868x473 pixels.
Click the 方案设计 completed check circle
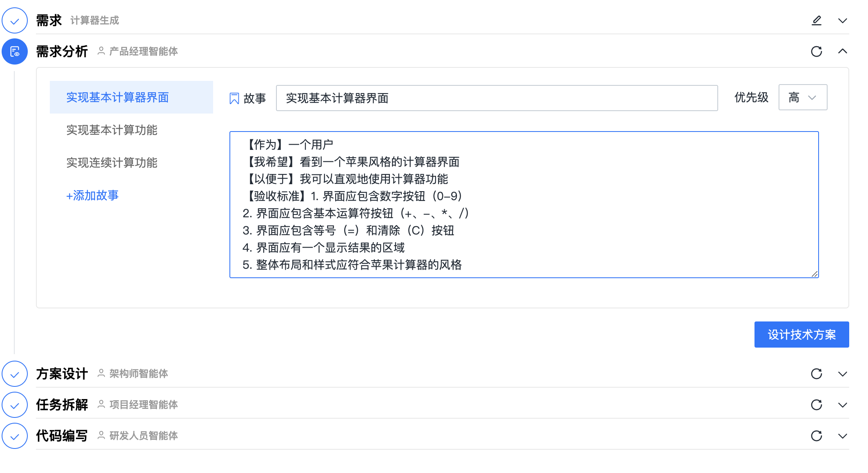click(15, 374)
